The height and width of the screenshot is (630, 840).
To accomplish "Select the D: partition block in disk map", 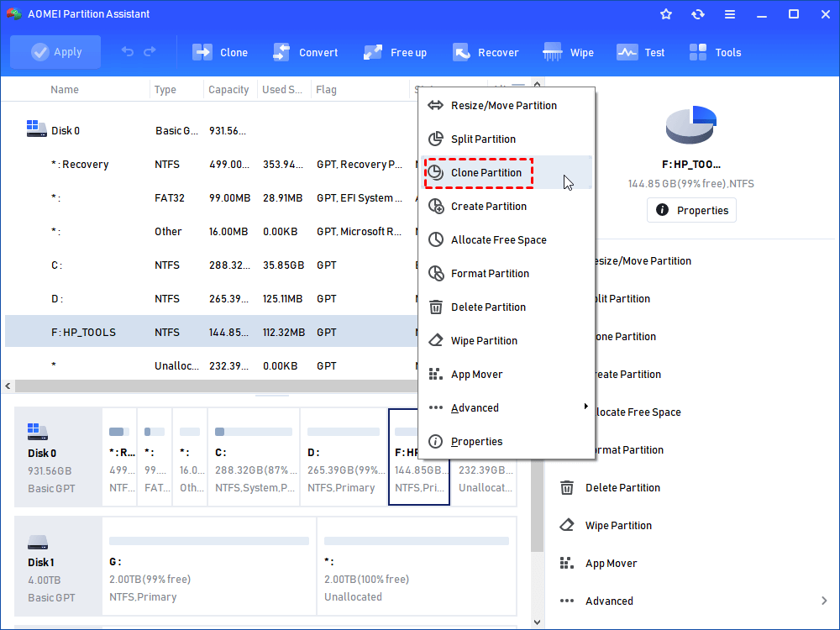I will (x=344, y=457).
